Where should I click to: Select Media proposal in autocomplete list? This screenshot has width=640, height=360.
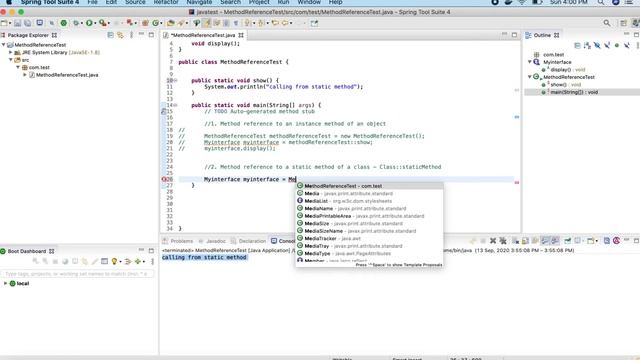369,193
